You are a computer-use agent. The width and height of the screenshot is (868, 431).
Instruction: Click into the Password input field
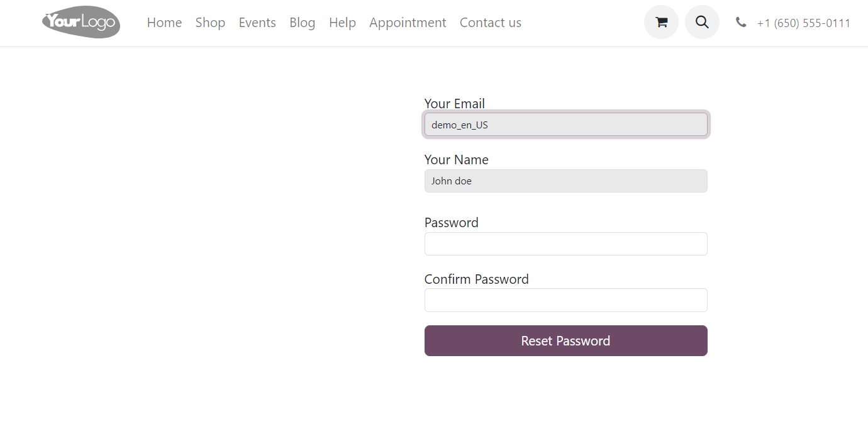coord(566,243)
